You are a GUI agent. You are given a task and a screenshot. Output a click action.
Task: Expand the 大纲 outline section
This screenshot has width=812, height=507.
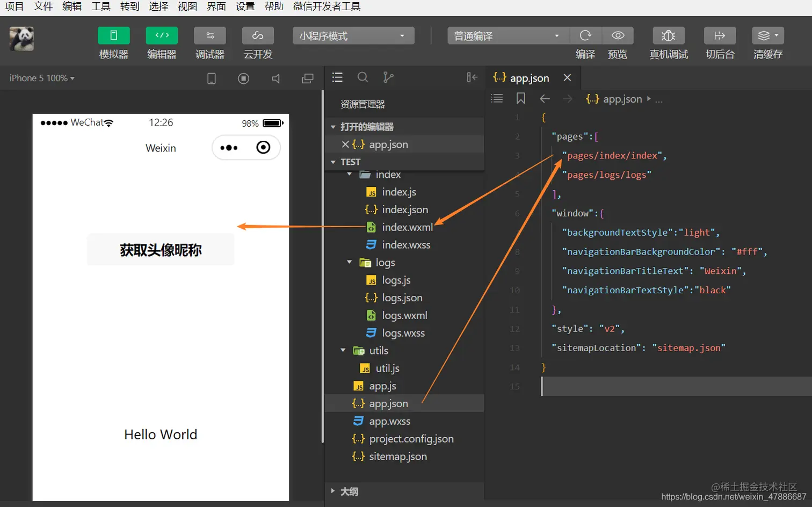(405, 491)
